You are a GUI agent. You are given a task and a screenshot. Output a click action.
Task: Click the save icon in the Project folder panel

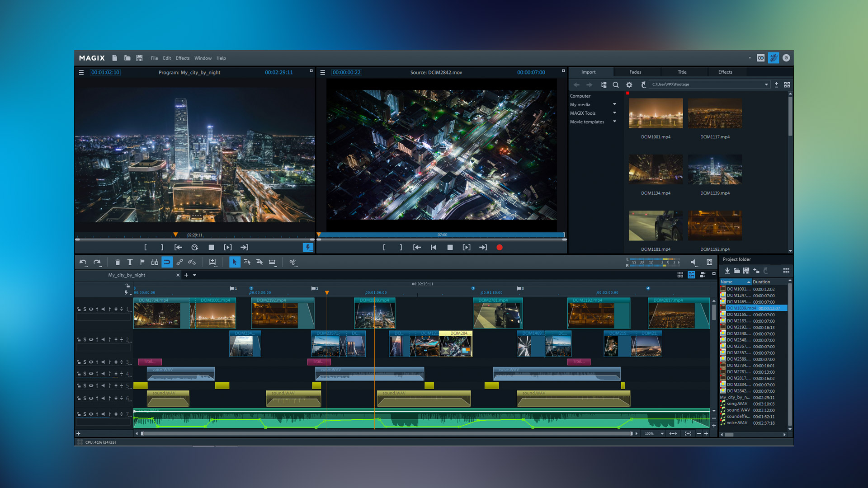[747, 271]
